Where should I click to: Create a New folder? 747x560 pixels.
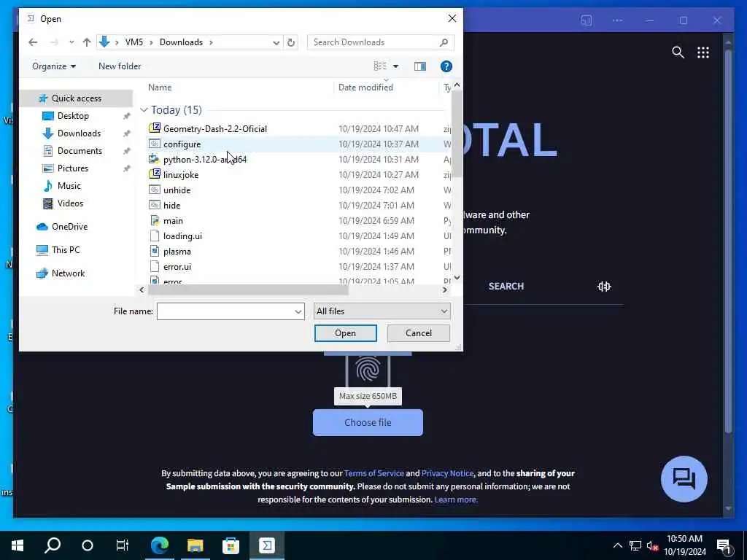click(x=120, y=66)
